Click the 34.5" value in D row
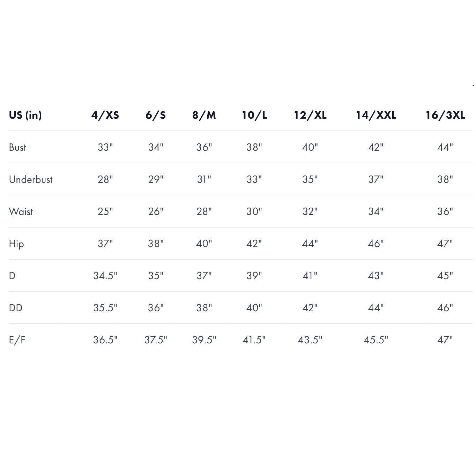Image resolution: width=476 pixels, height=476 pixels. [x=105, y=276]
